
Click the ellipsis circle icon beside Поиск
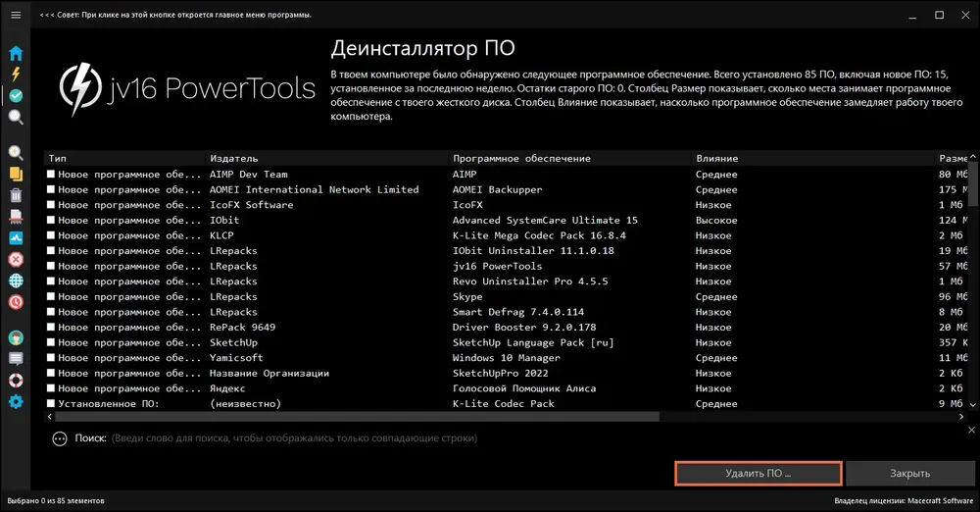coord(60,438)
